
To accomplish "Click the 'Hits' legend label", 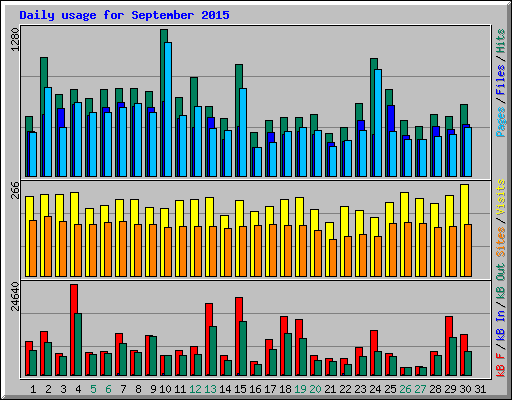I will [x=501, y=41].
